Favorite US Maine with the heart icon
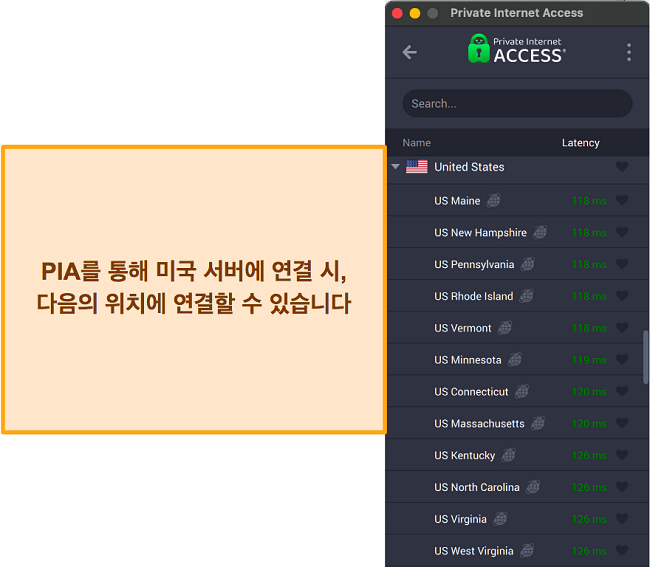 click(x=622, y=200)
